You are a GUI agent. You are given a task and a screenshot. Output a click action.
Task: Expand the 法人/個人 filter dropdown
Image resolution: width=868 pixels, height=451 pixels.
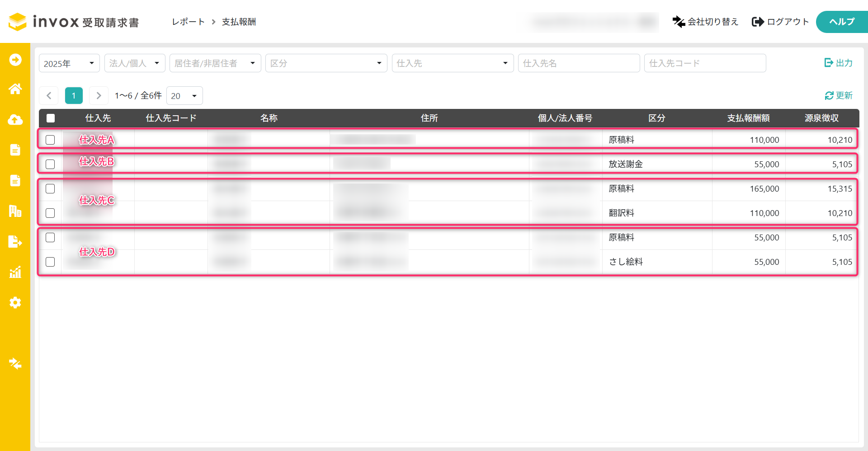click(134, 63)
